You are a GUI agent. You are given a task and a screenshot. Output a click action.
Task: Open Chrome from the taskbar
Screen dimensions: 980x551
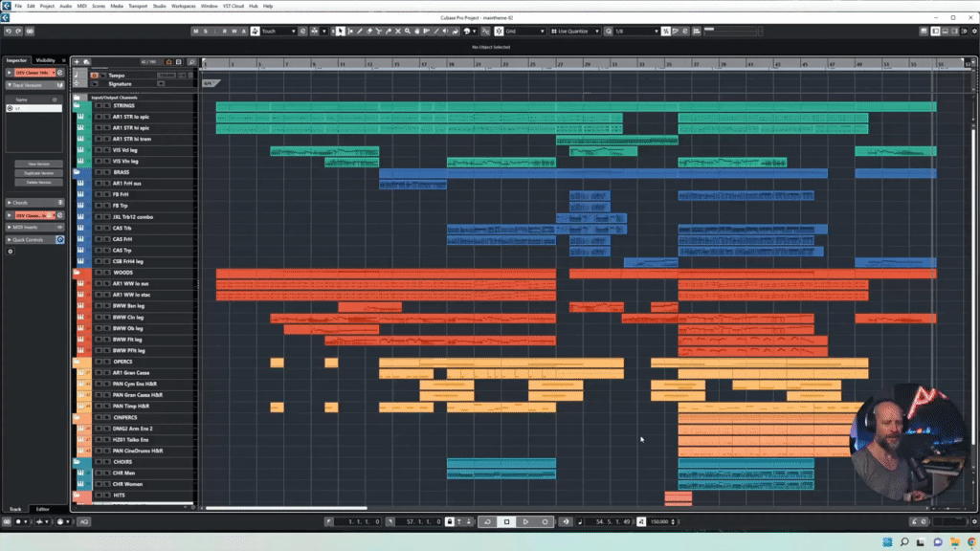972,542
